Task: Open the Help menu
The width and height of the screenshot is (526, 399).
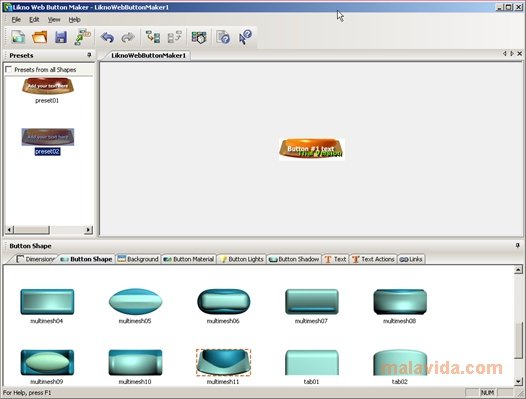Action: click(74, 20)
